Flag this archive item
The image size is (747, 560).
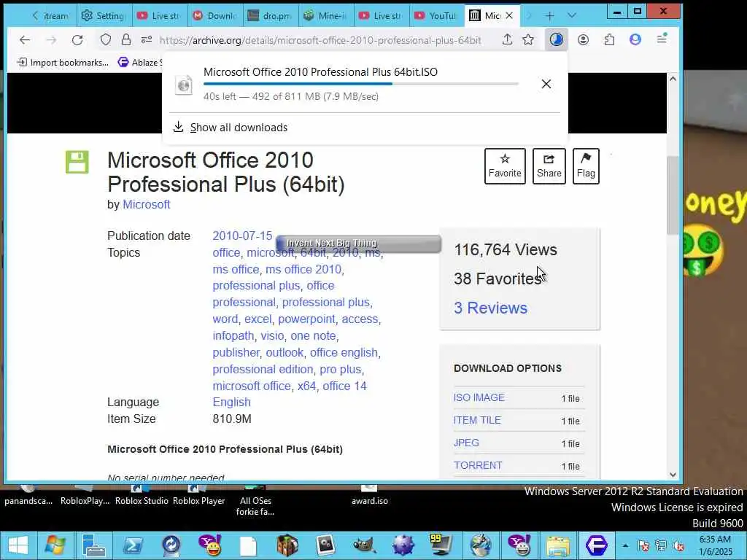[x=586, y=166]
